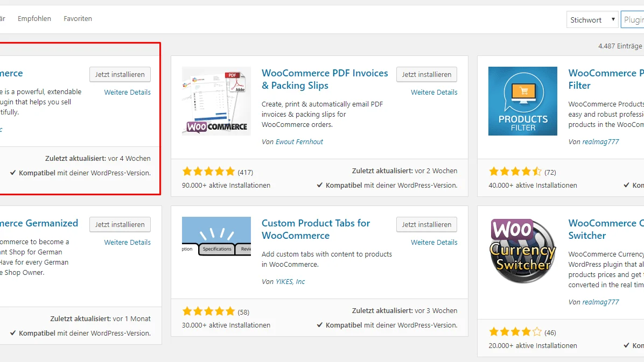Click compatibility checkmark in PDF Invoices card
This screenshot has width=644, height=362.
pyautogui.click(x=319, y=185)
